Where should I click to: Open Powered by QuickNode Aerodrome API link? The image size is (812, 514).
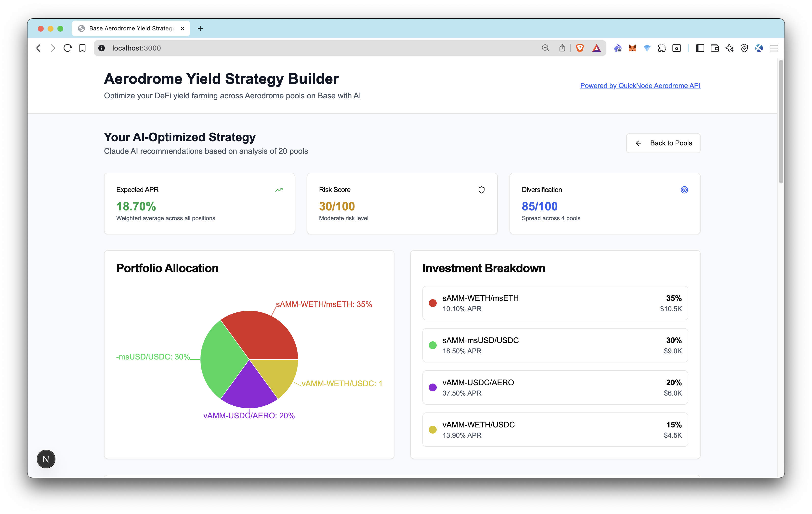640,86
